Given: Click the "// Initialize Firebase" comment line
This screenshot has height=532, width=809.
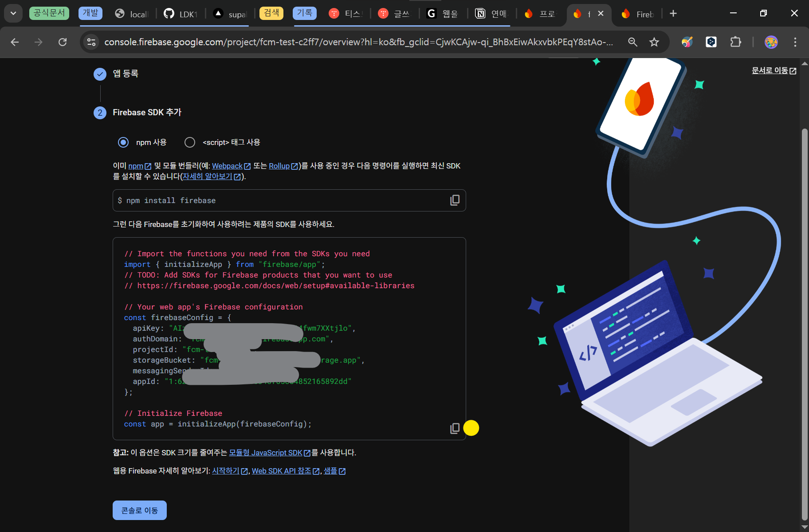Looking at the screenshot, I should click(x=173, y=413).
